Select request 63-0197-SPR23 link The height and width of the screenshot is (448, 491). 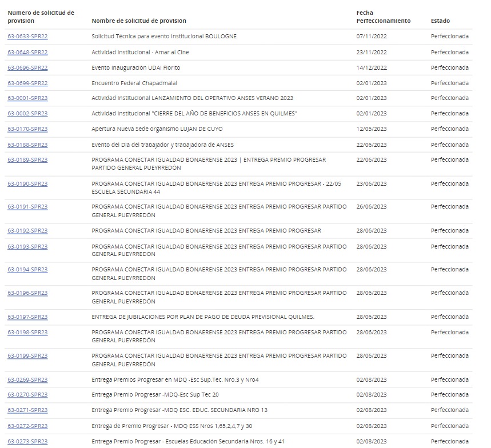pyautogui.click(x=27, y=317)
